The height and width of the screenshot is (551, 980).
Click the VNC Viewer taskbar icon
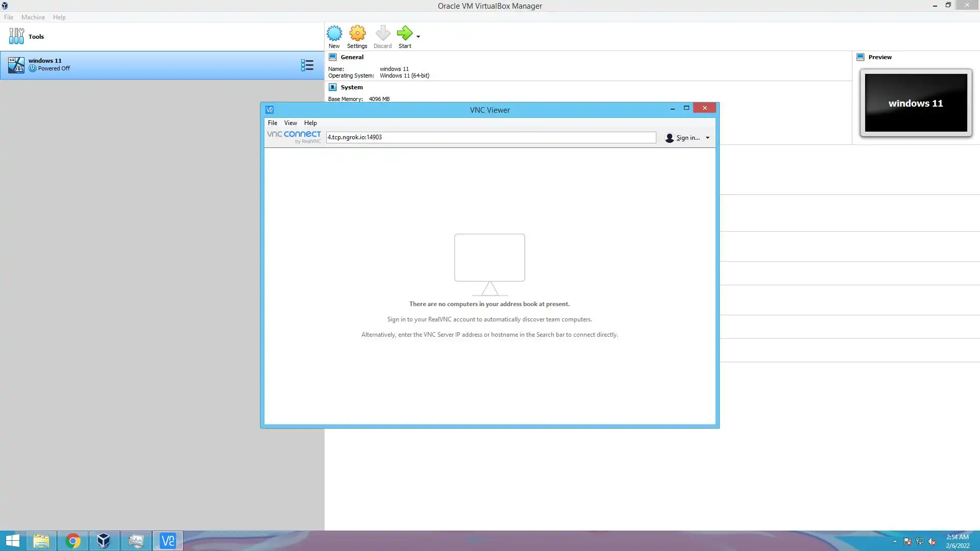coord(167,541)
